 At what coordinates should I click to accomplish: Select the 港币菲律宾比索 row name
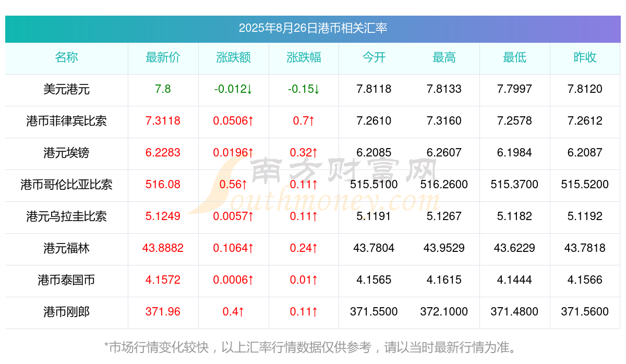(67, 121)
